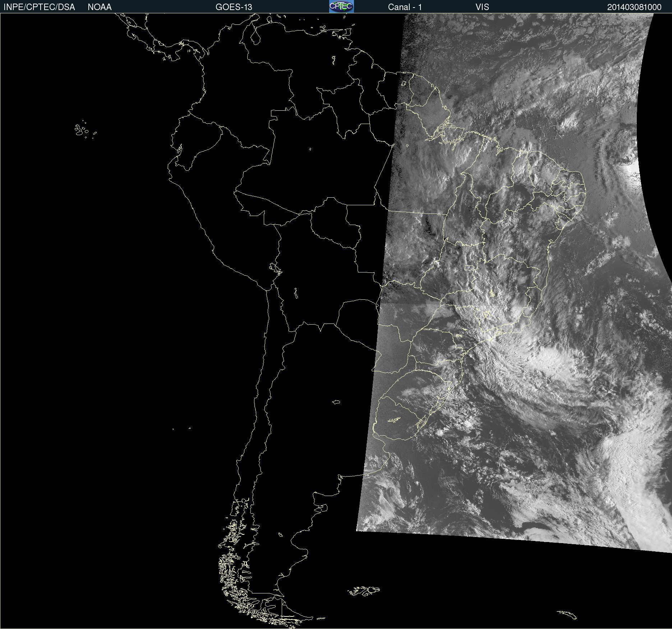Click the CPTEC logo in the header
Image resolution: width=672 pixels, height=629 pixels.
(x=341, y=6)
